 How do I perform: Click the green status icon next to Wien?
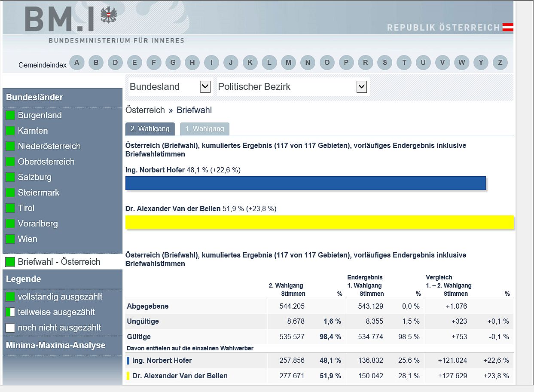point(10,239)
